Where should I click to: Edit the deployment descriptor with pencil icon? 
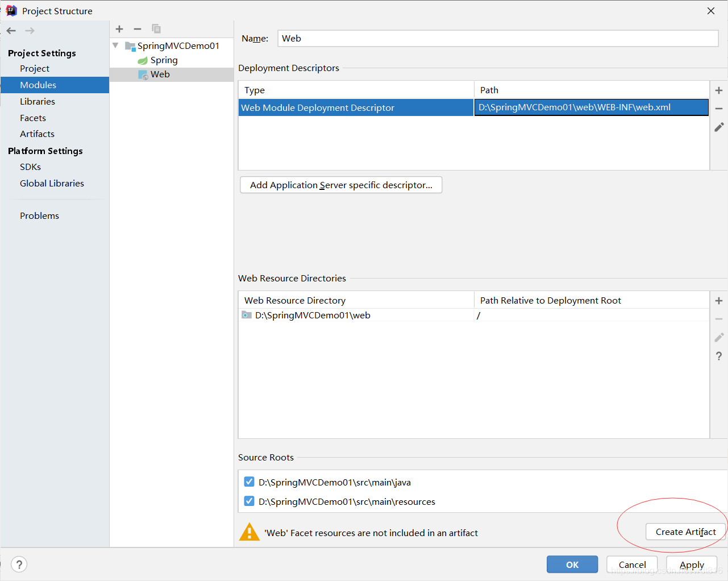pyautogui.click(x=719, y=127)
